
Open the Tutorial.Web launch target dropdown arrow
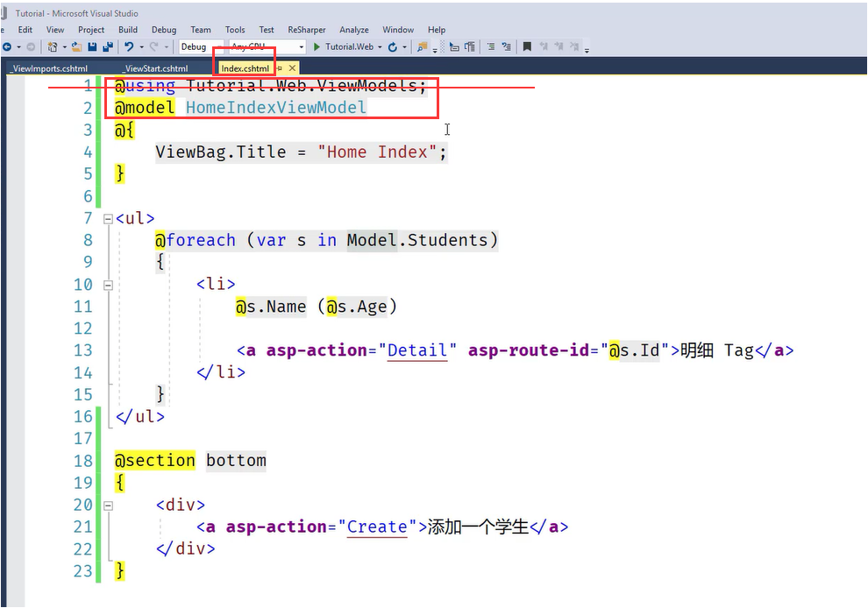click(x=380, y=47)
